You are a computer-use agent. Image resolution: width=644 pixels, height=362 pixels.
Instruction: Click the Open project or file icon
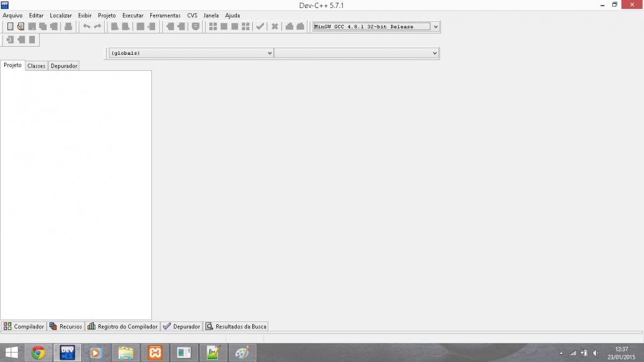(x=20, y=26)
